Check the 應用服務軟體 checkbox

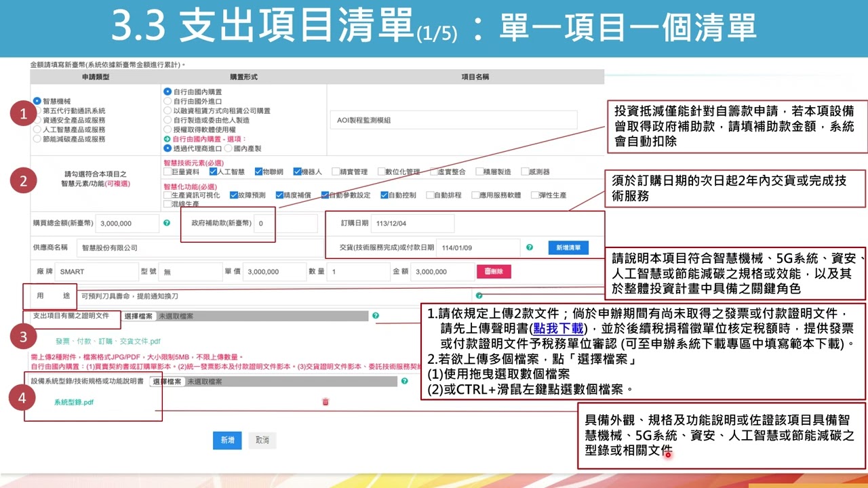pos(475,195)
